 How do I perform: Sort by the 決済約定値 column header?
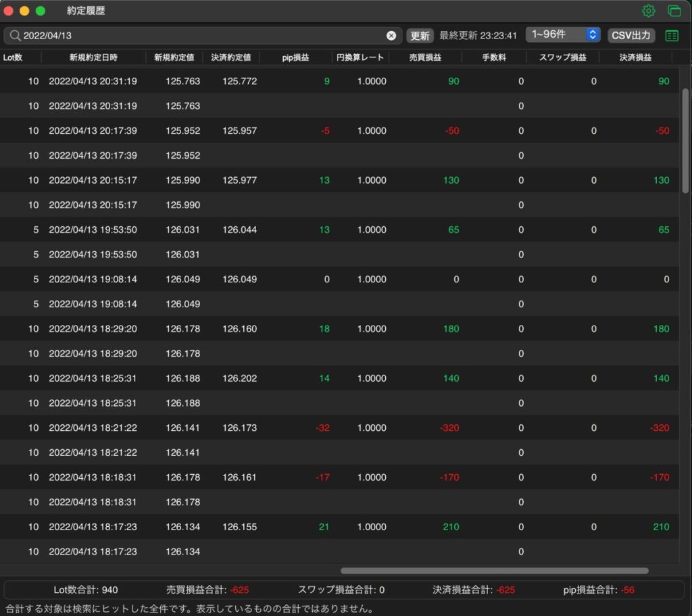(231, 57)
